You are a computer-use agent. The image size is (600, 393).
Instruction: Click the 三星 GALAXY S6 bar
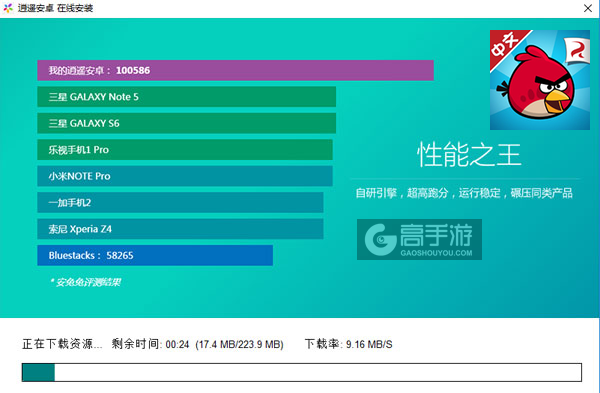(x=186, y=123)
